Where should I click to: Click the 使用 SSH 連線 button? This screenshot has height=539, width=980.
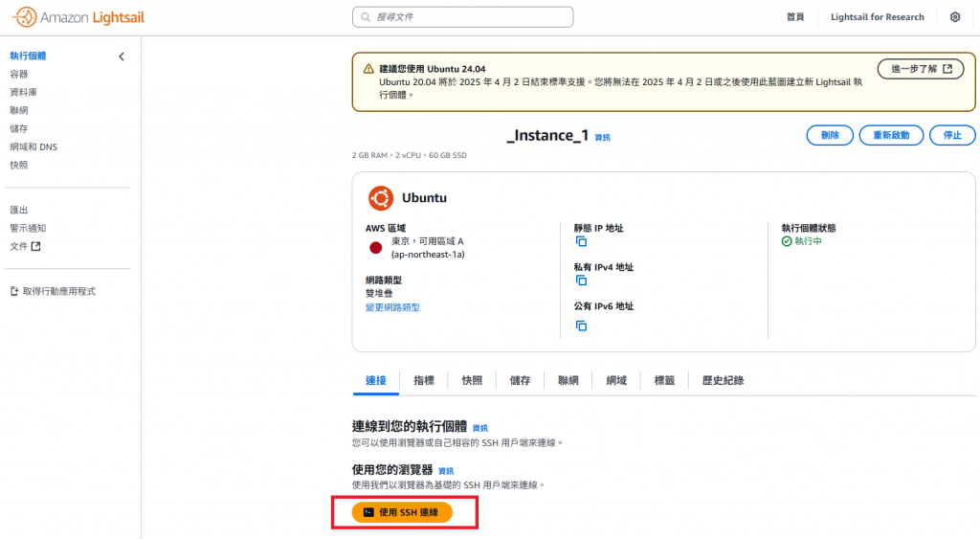click(x=402, y=512)
